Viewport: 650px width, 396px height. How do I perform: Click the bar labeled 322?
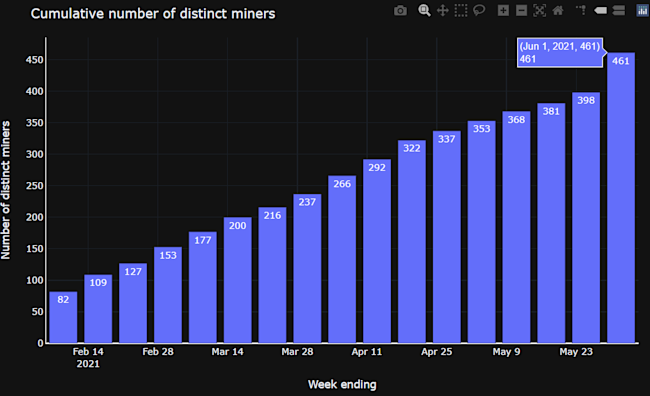[x=412, y=241]
